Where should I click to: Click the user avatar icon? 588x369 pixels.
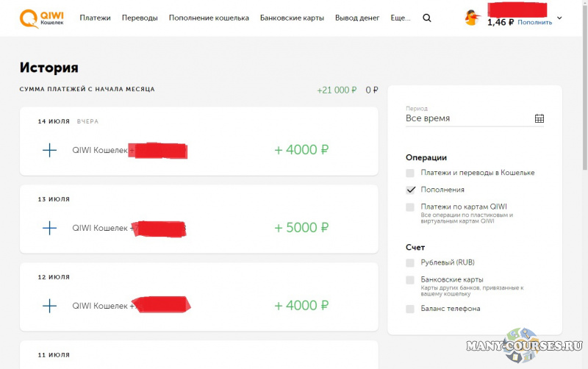(472, 18)
